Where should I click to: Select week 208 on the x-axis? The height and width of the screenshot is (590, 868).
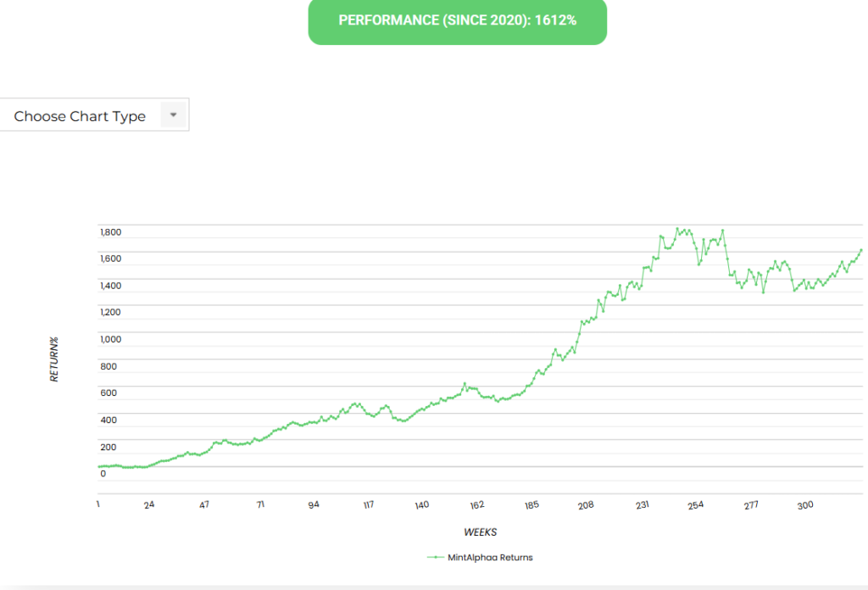(x=586, y=505)
